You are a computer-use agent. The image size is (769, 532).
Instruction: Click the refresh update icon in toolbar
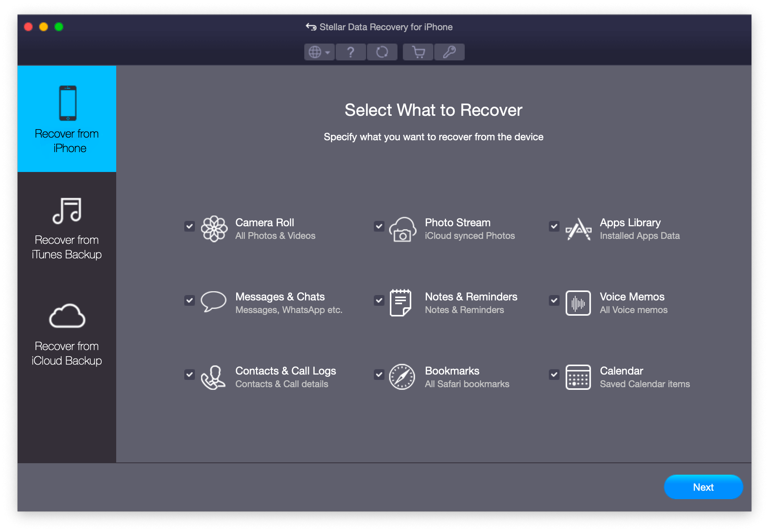pyautogui.click(x=382, y=52)
